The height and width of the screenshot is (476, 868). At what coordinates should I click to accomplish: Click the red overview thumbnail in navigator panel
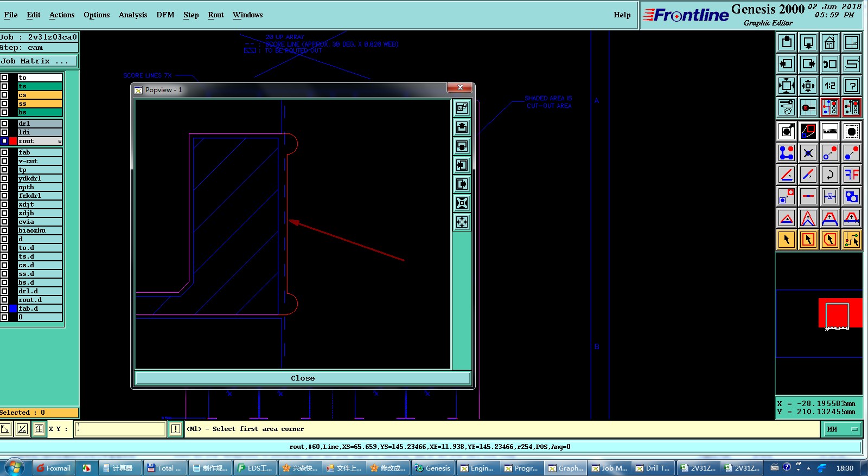(x=840, y=313)
